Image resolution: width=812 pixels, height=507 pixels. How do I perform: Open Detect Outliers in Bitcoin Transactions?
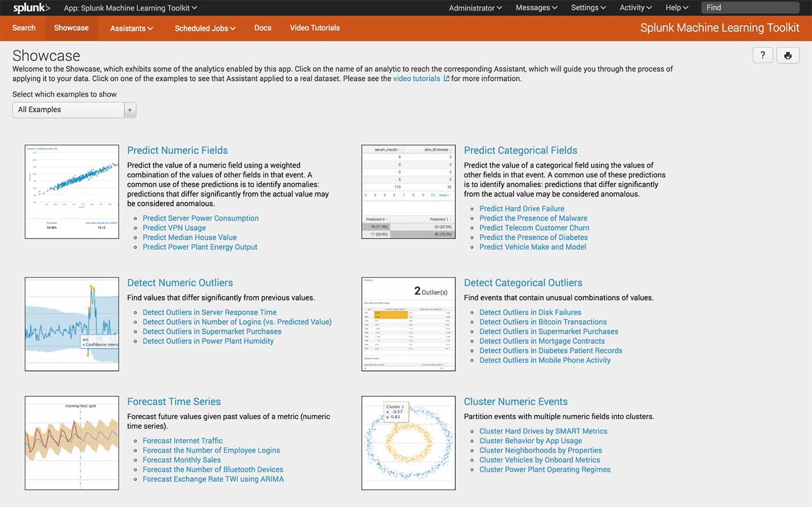pyautogui.click(x=543, y=322)
